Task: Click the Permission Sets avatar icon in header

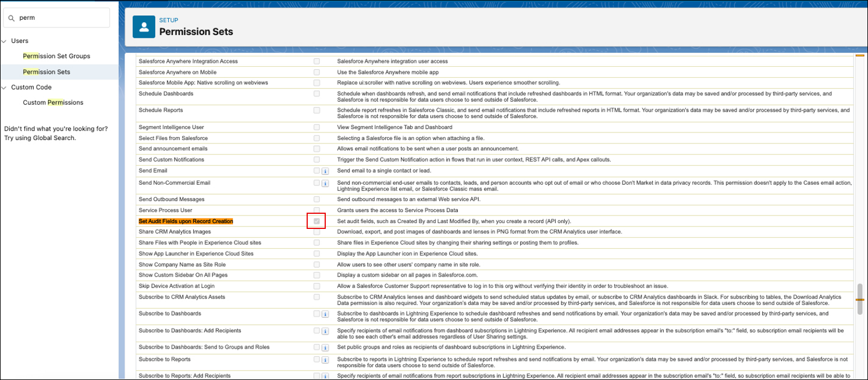Action: (143, 26)
